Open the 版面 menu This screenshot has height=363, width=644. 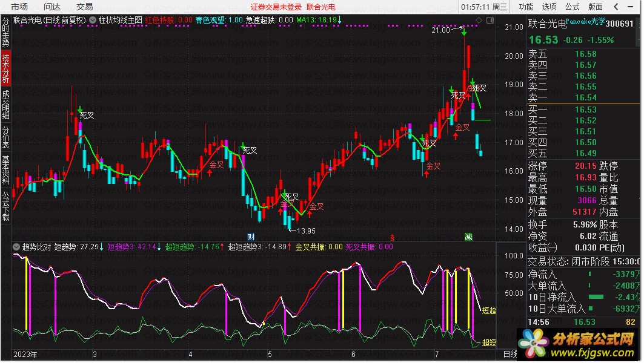tap(595, 7)
